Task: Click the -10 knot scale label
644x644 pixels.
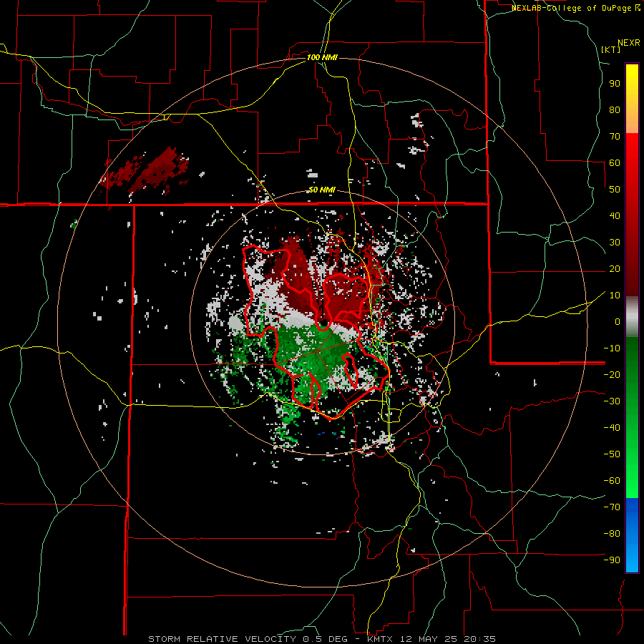Action: [612, 348]
